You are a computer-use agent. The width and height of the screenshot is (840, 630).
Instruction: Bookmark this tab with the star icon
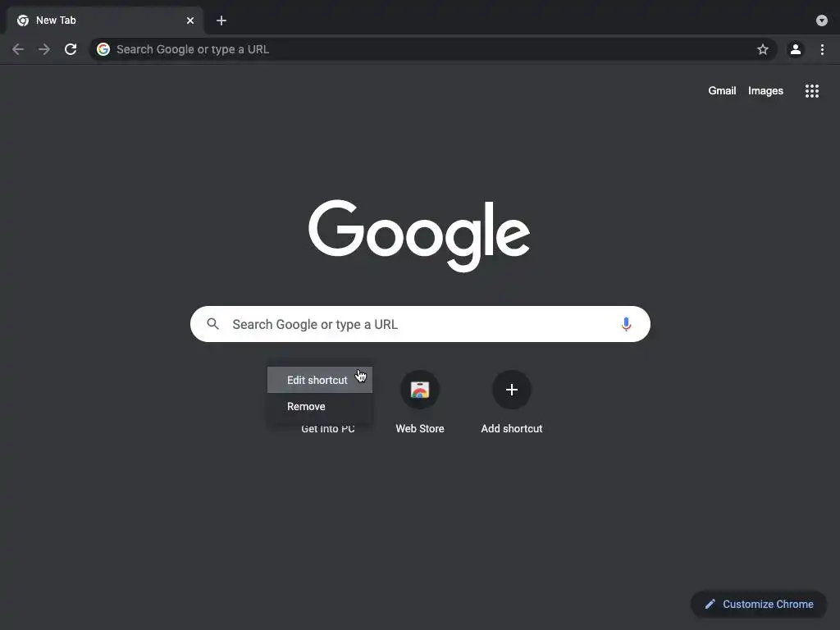(763, 49)
